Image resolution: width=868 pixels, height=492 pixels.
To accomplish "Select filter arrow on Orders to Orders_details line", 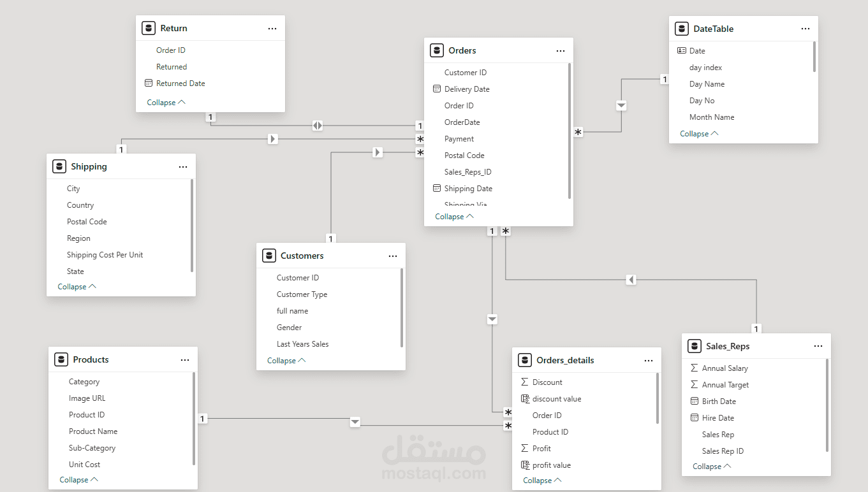I will (492, 319).
